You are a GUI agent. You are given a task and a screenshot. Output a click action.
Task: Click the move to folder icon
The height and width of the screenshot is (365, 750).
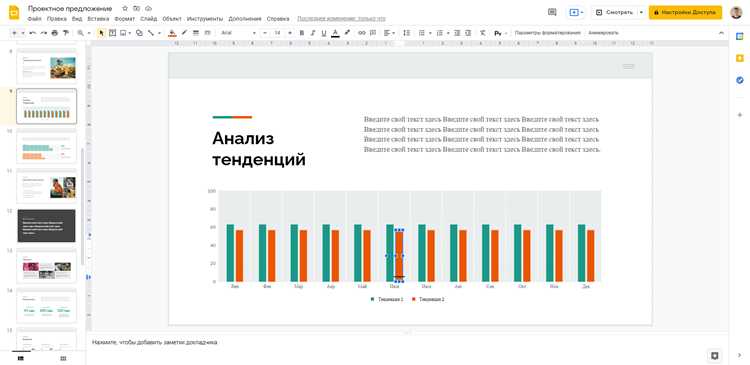pos(137,9)
